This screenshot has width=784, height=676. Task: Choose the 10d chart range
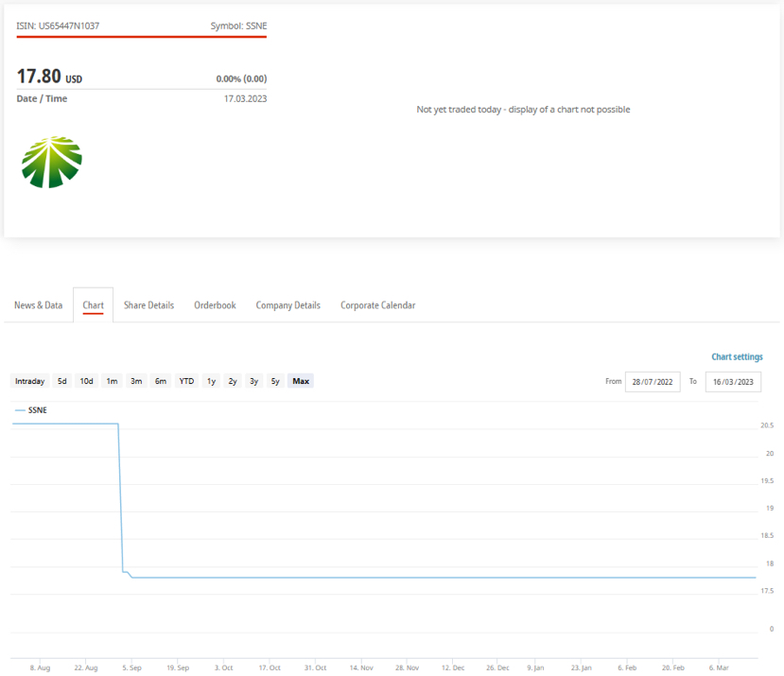(86, 381)
